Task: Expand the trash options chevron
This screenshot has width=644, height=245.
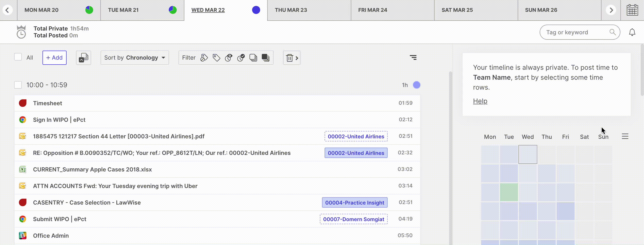Action: [297, 58]
